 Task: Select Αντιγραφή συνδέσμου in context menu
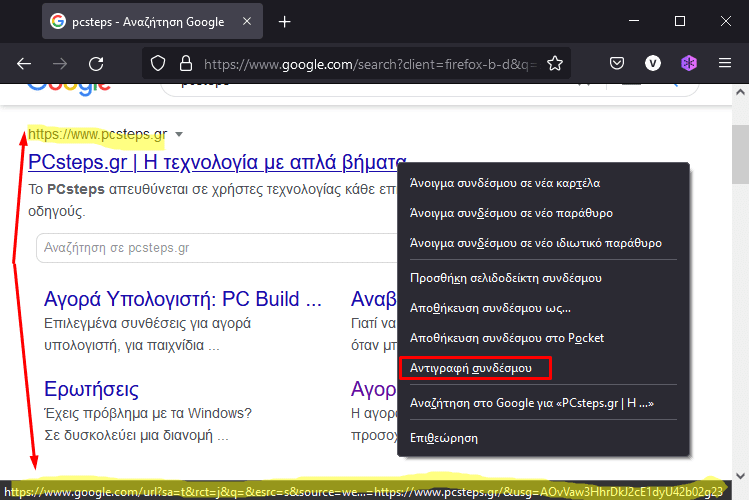tap(543, 368)
